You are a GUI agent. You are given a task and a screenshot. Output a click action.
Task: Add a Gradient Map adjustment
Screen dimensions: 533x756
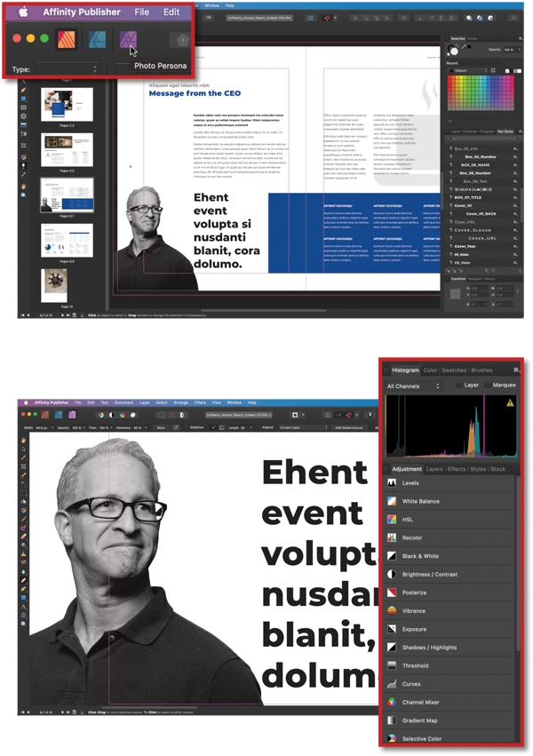point(449,720)
